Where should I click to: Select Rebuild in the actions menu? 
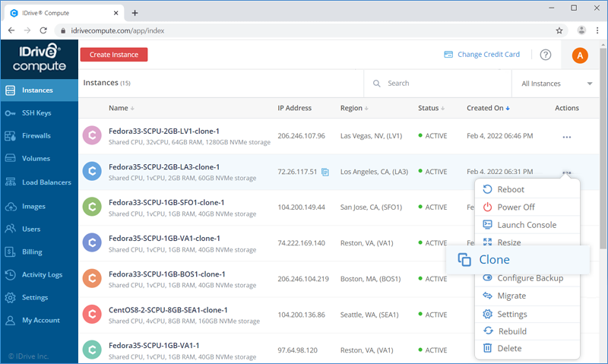[527, 331]
